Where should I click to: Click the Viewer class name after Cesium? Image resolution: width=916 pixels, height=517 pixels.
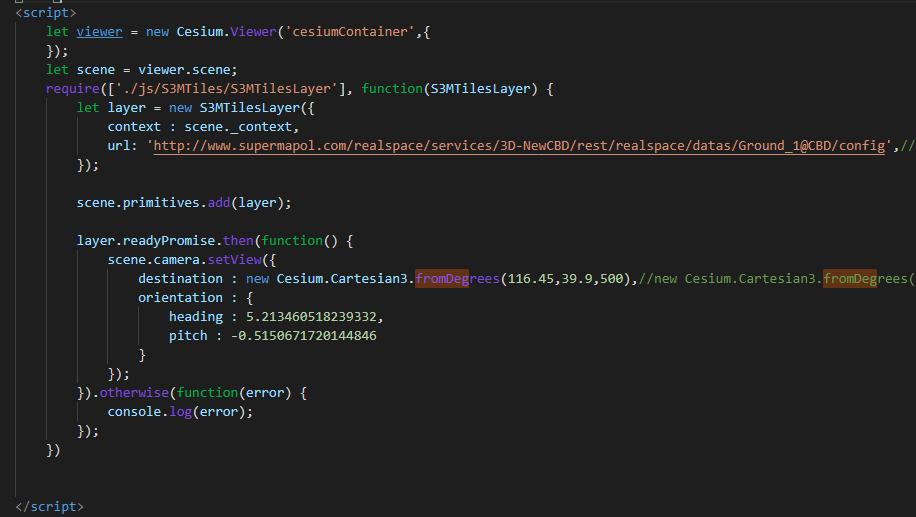(253, 32)
